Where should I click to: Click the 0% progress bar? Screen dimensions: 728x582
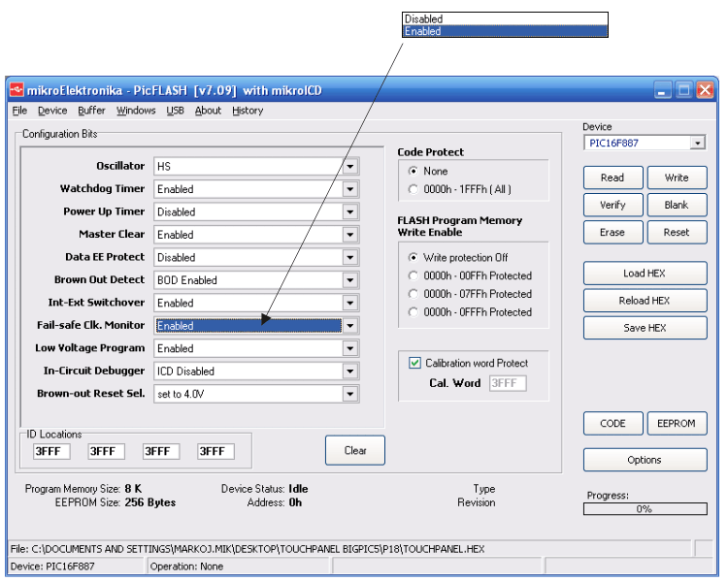tap(645, 509)
